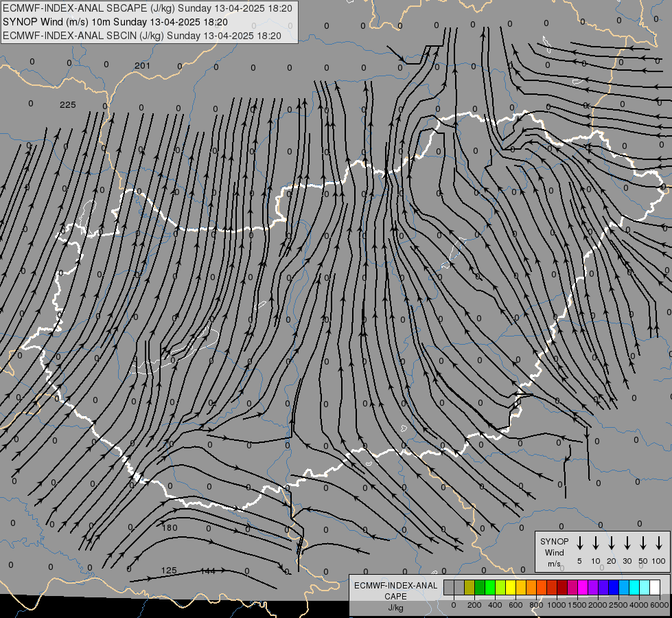Click the 1000 tick label of CAPE scale
Screen dimensions: 672x618
tap(557, 605)
